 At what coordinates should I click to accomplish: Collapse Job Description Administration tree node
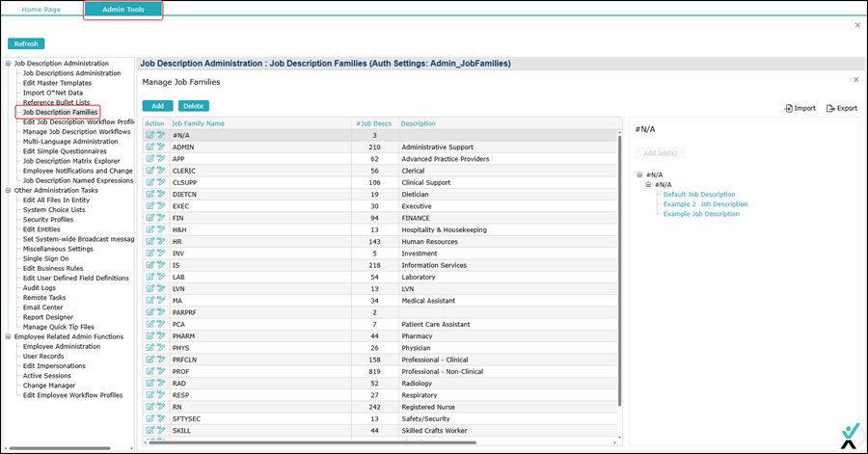point(8,64)
